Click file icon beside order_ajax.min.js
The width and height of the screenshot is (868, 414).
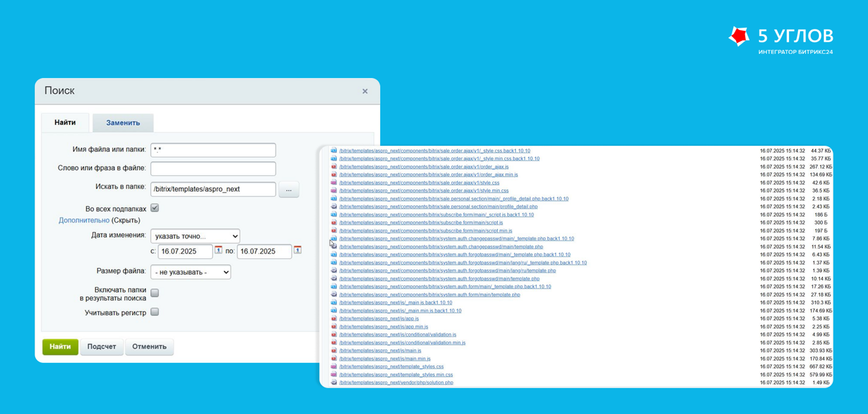[334, 175]
